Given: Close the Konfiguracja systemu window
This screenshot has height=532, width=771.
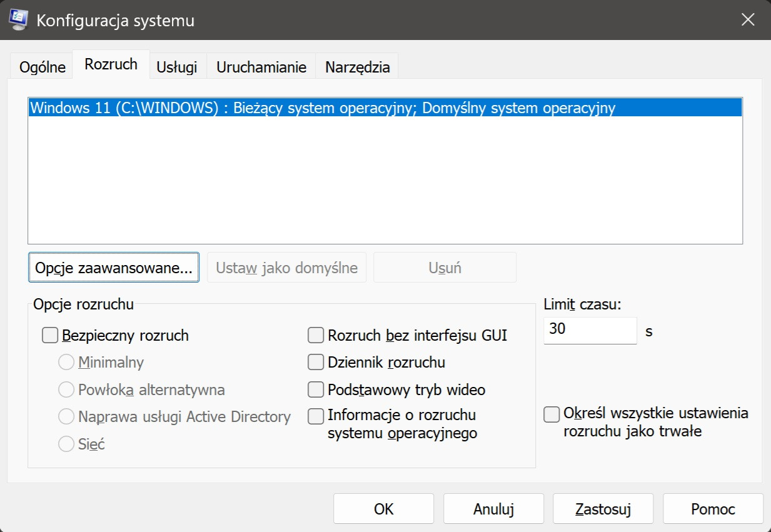Looking at the screenshot, I should [x=747, y=20].
